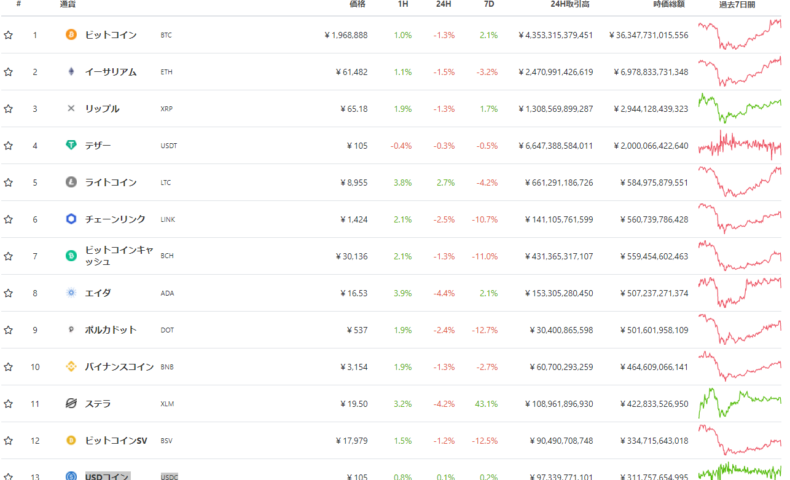This screenshot has height=480, width=790.
Task: Open the リップル coin link
Action: coord(102,108)
